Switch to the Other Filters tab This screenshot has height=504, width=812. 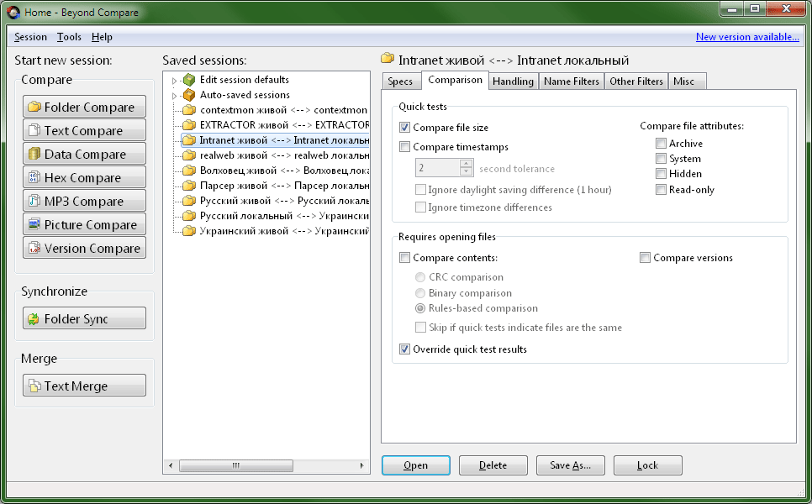click(x=636, y=81)
